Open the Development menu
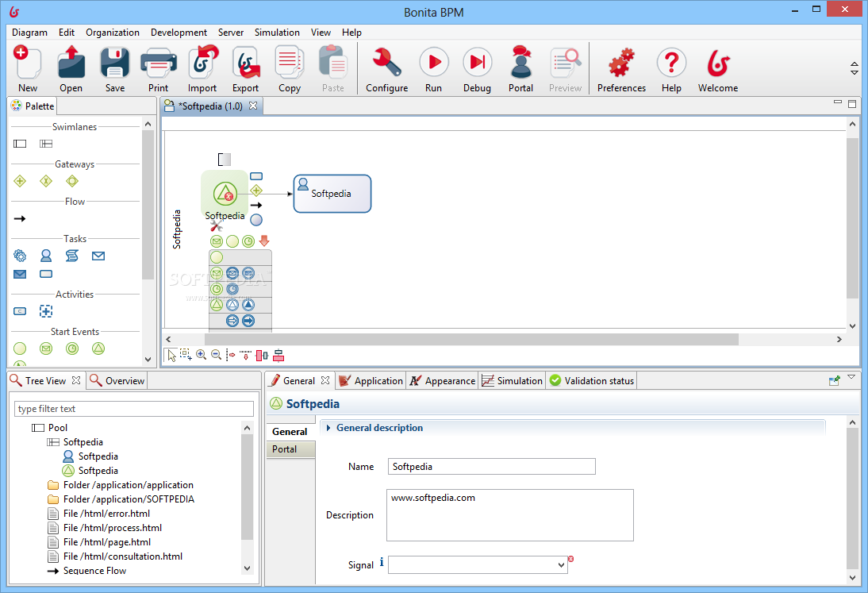The image size is (868, 593). point(179,33)
